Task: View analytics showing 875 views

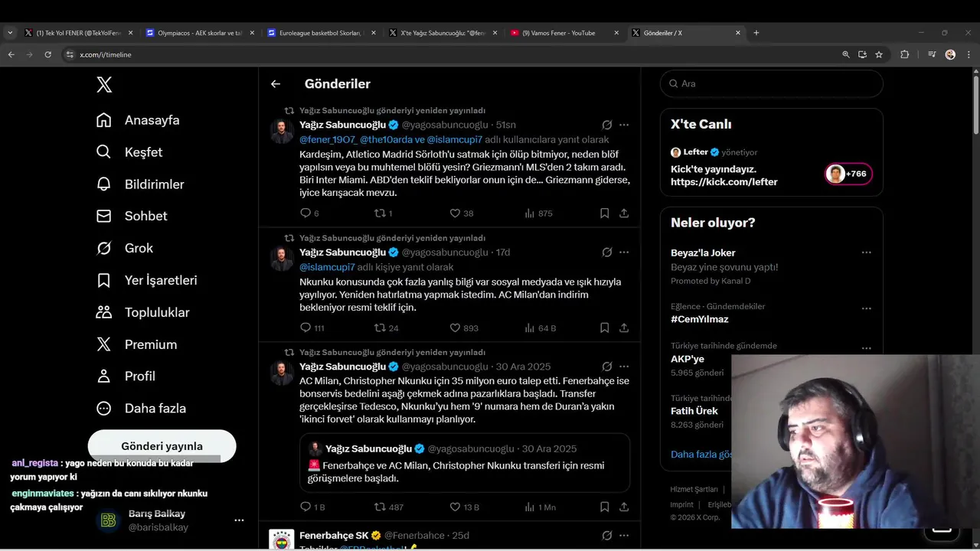Action: pyautogui.click(x=538, y=214)
